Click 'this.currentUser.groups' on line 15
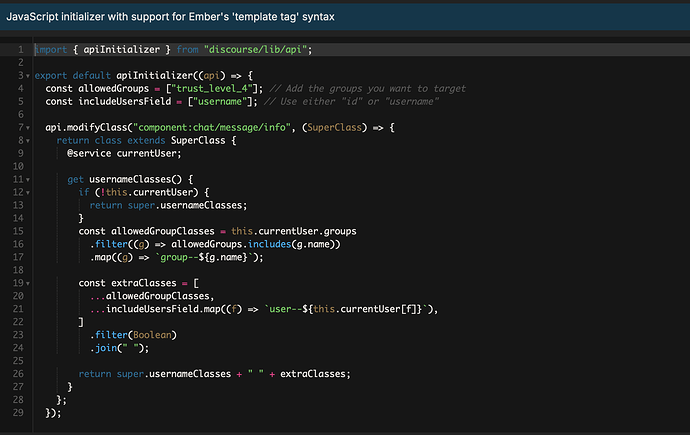Viewport: 690px width, 435px height. [294, 231]
